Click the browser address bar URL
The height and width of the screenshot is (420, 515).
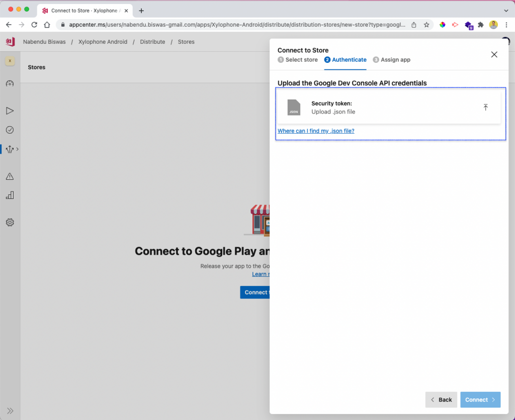[x=237, y=25]
